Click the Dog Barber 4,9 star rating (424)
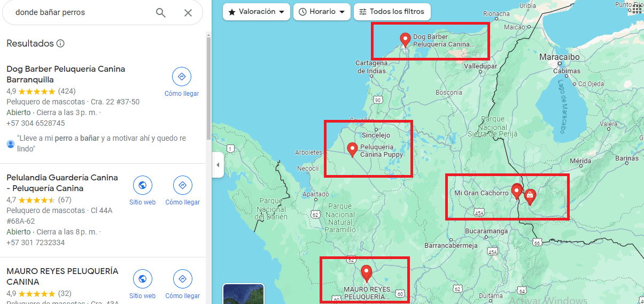 point(41,91)
